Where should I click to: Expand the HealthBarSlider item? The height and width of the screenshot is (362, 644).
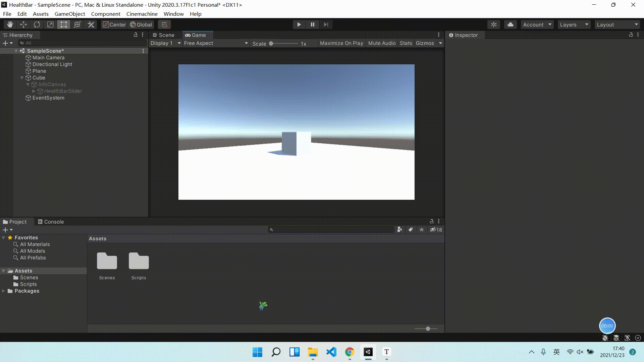tap(34, 91)
